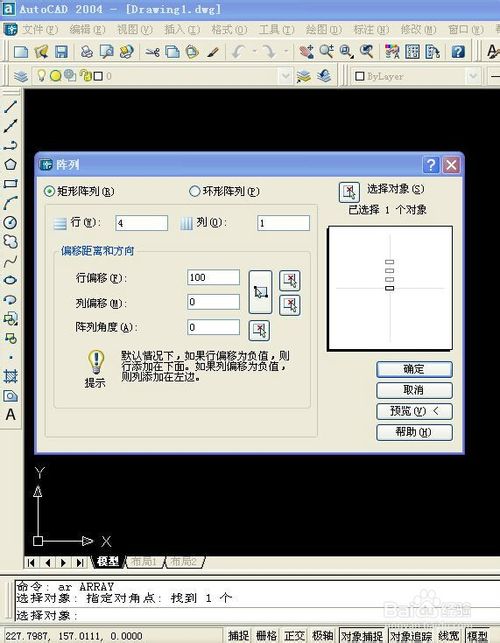The width and height of the screenshot is (500, 643).
Task: Switch to the 模型 tab
Action: (108, 561)
